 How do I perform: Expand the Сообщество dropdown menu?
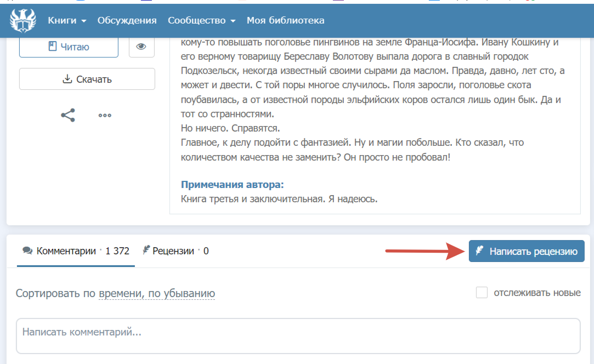(201, 20)
